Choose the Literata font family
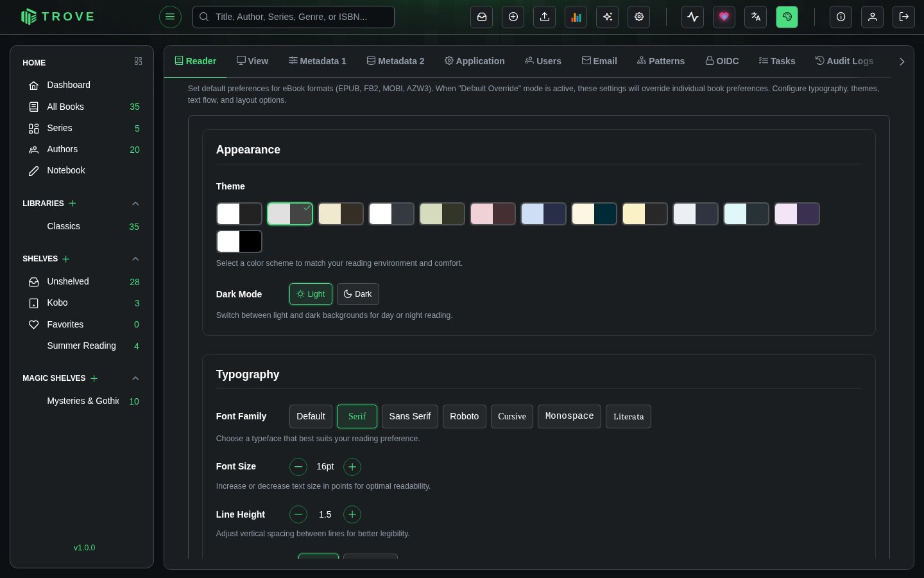This screenshot has width=924, height=578. tap(628, 416)
